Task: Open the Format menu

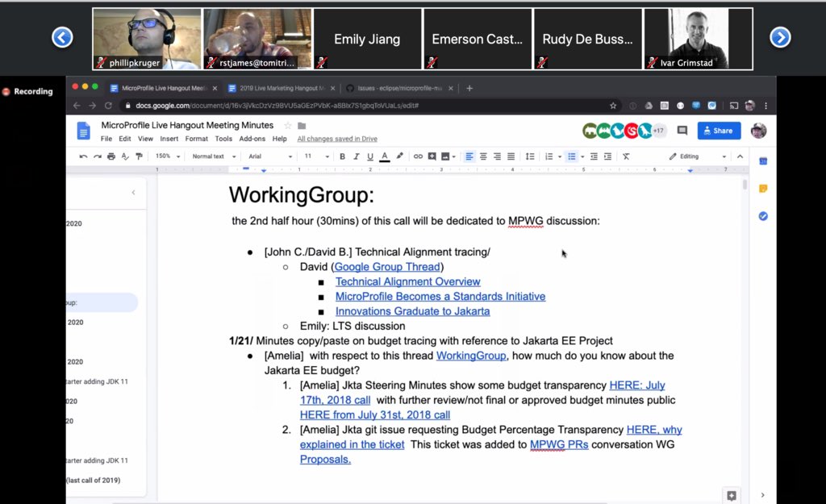Action: 197,139
